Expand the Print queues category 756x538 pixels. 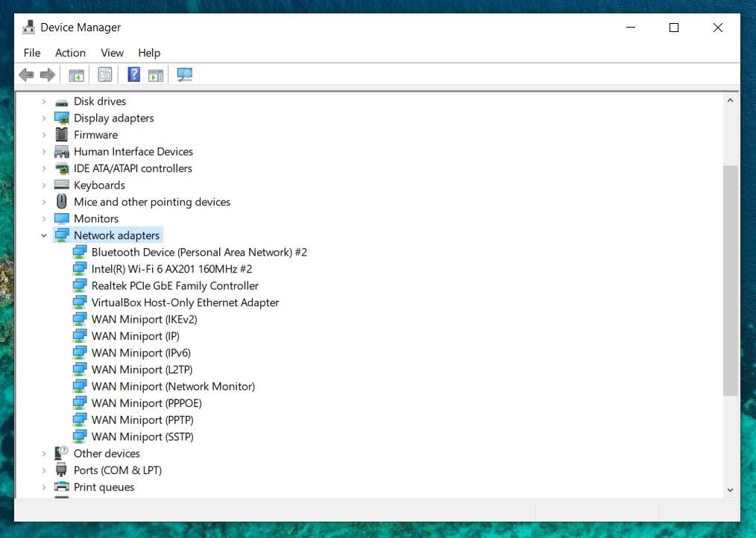click(44, 487)
